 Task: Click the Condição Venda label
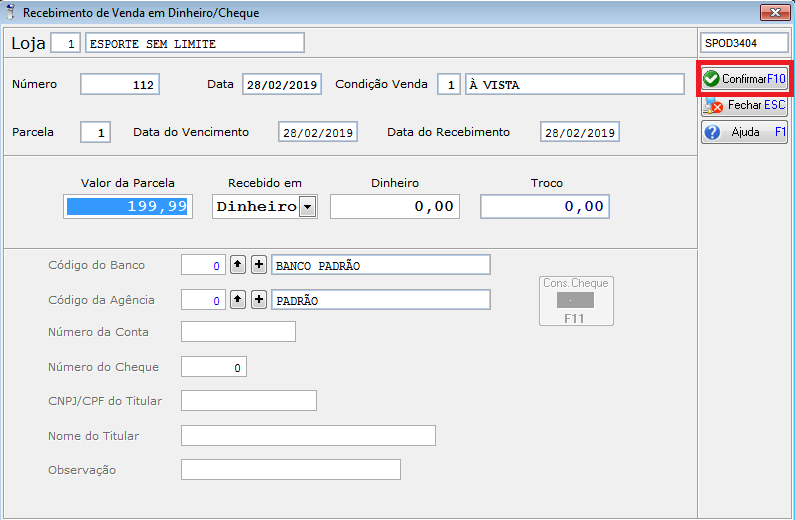[381, 84]
